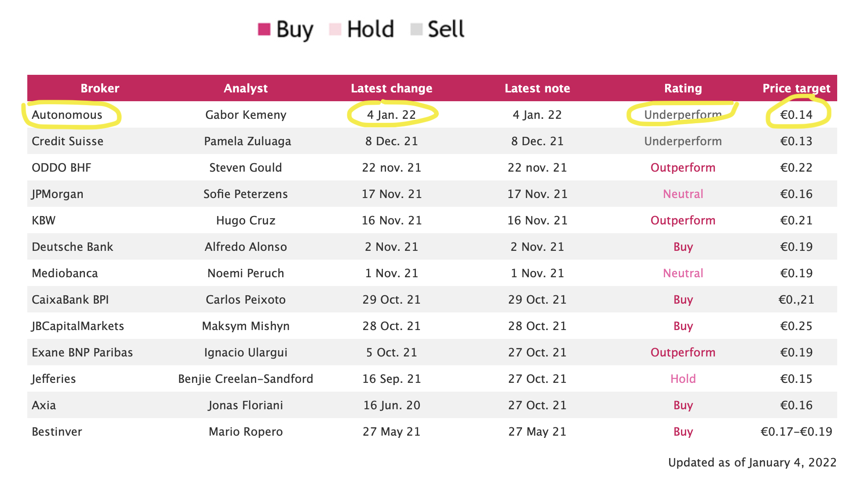The width and height of the screenshot is (868, 492).
Task: Sort by the Latest change header
Action: click(x=391, y=88)
